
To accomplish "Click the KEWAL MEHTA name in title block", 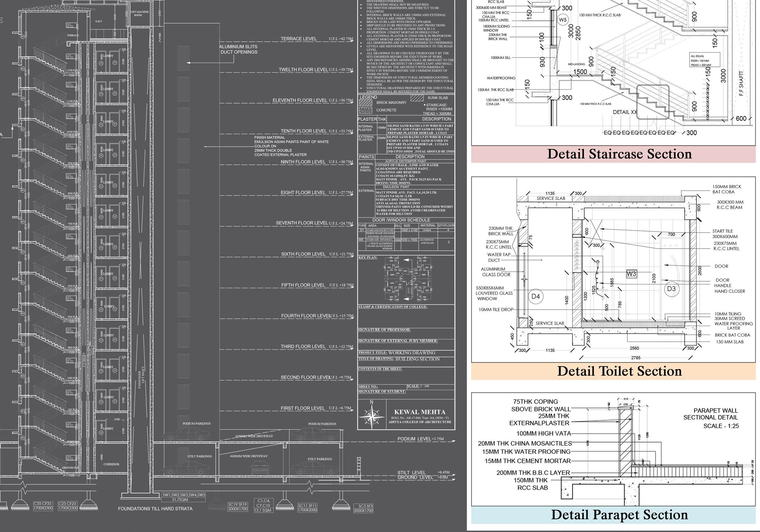I will point(419,412).
